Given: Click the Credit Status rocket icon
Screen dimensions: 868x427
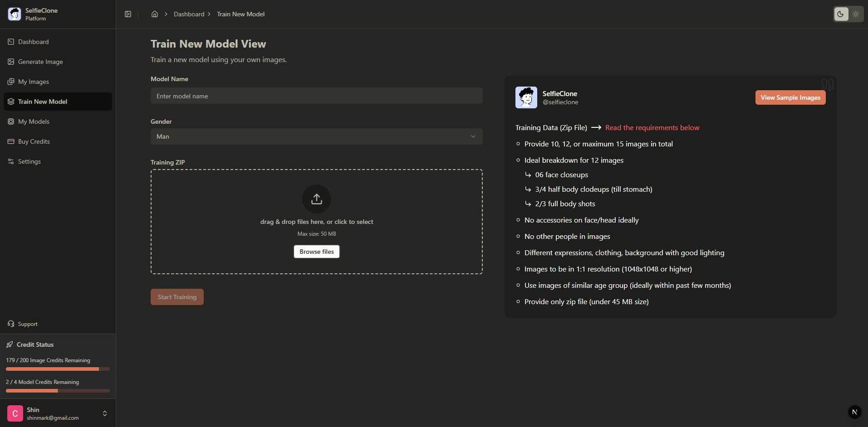Looking at the screenshot, I should point(10,345).
